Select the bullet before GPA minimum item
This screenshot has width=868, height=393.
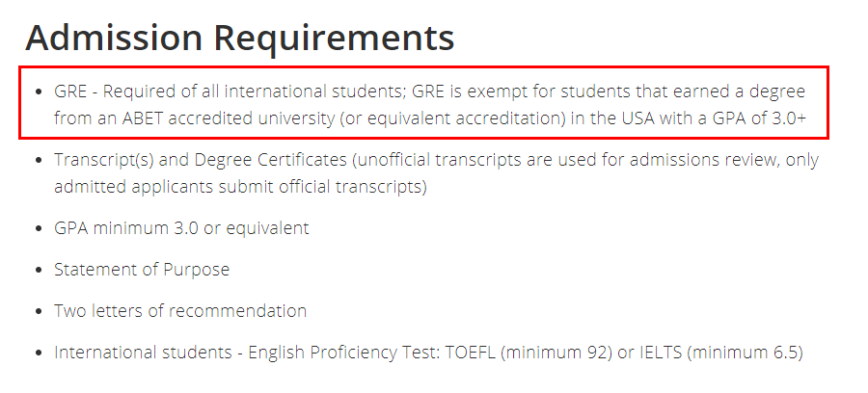pos(39,229)
